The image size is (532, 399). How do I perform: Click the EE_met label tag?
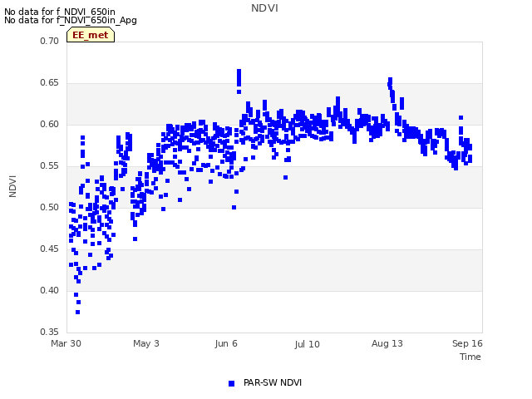coord(91,35)
